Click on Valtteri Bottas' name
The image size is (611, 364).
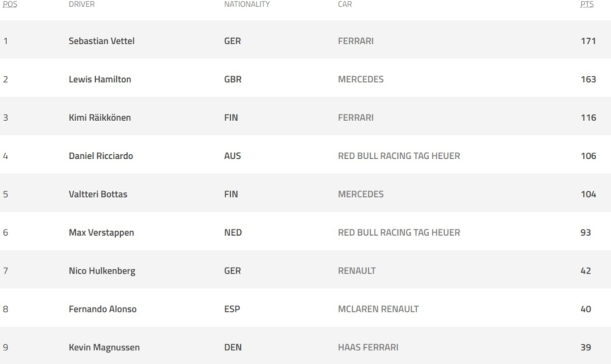[98, 194]
